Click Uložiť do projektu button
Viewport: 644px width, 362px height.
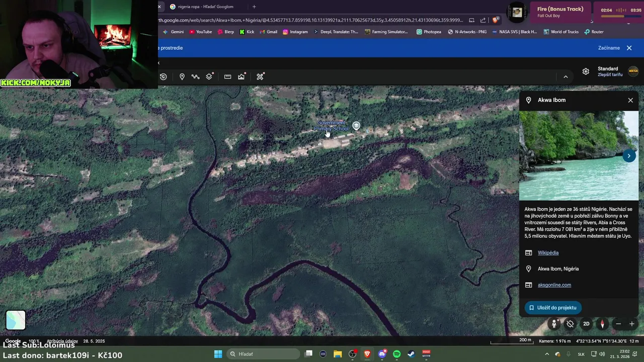tap(553, 308)
